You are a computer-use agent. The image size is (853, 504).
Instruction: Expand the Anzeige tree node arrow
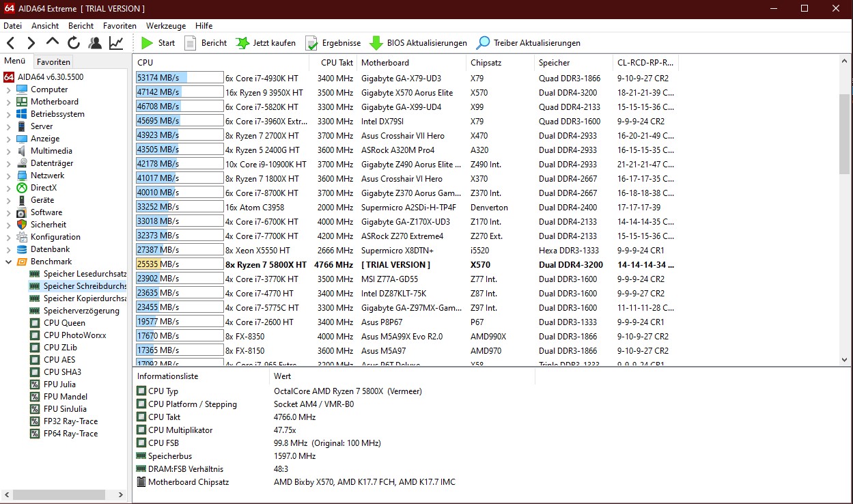[8, 139]
